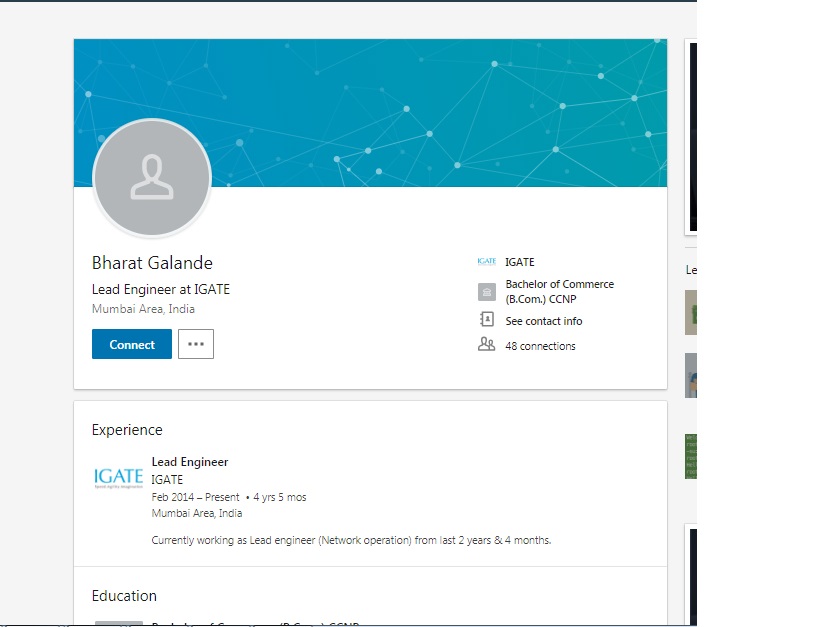Open the three-dots more actions menu
This screenshot has height=627, width=819.
[196, 344]
